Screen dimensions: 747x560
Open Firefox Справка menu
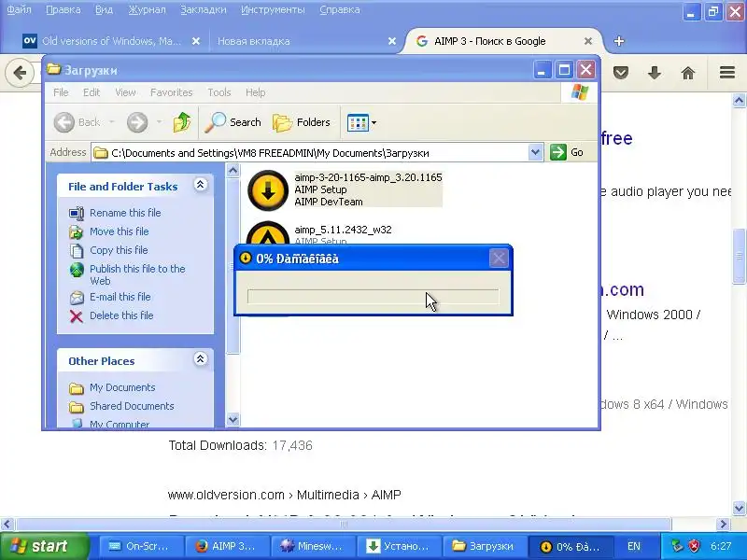click(x=340, y=9)
